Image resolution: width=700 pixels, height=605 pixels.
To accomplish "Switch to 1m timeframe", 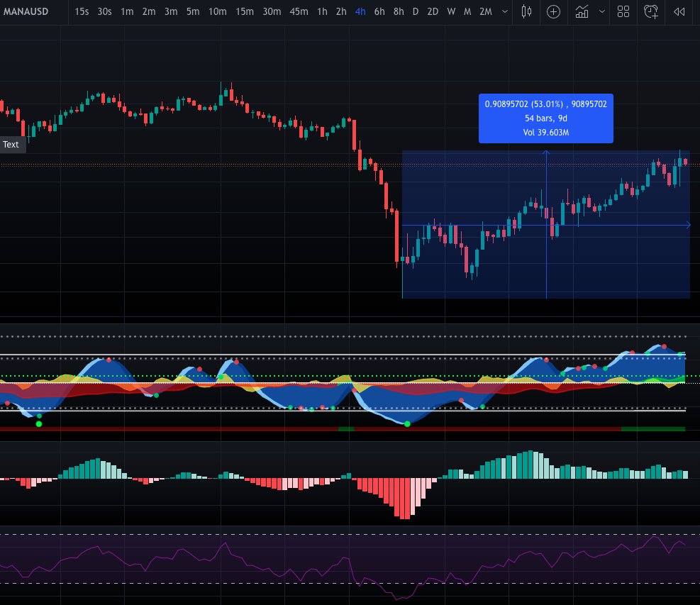I will (x=127, y=11).
